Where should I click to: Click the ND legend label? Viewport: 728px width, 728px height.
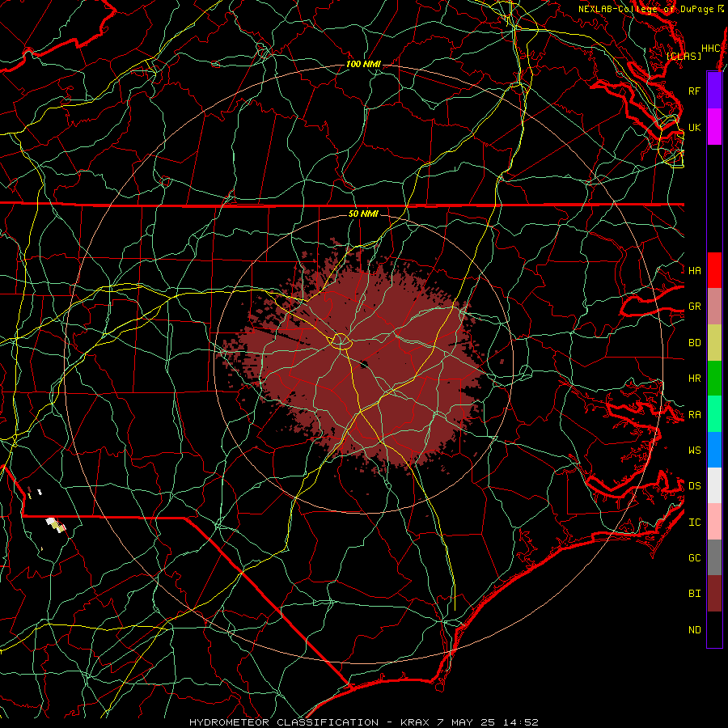pos(695,629)
